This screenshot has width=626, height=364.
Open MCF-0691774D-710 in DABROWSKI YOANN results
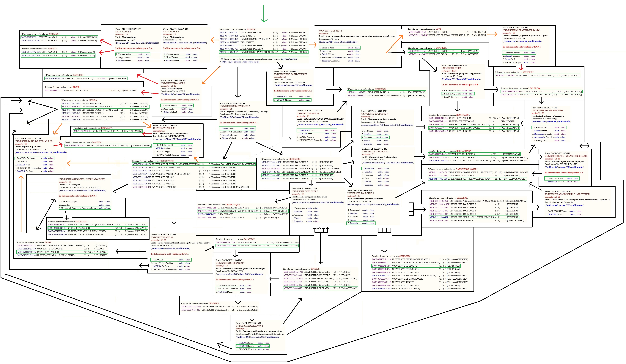coord(438,179)
